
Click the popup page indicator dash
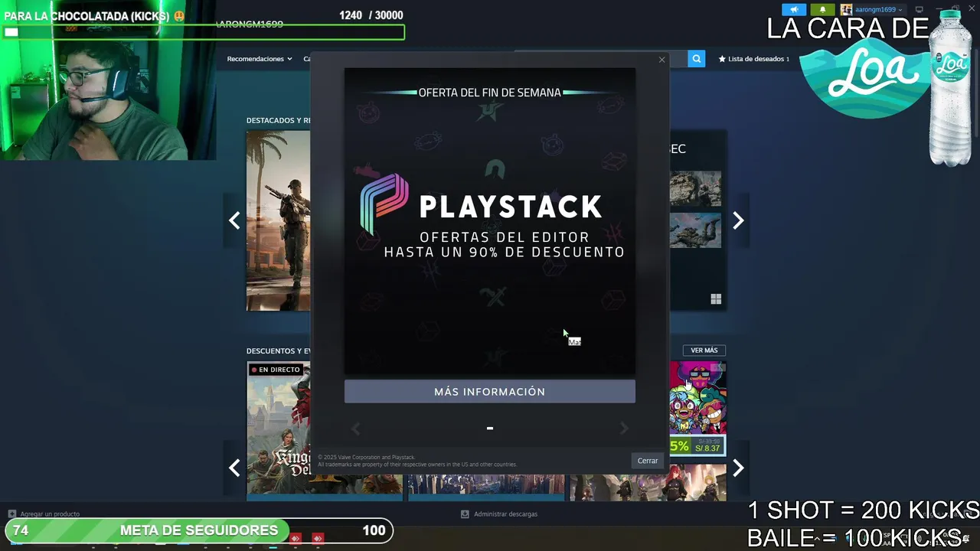490,429
